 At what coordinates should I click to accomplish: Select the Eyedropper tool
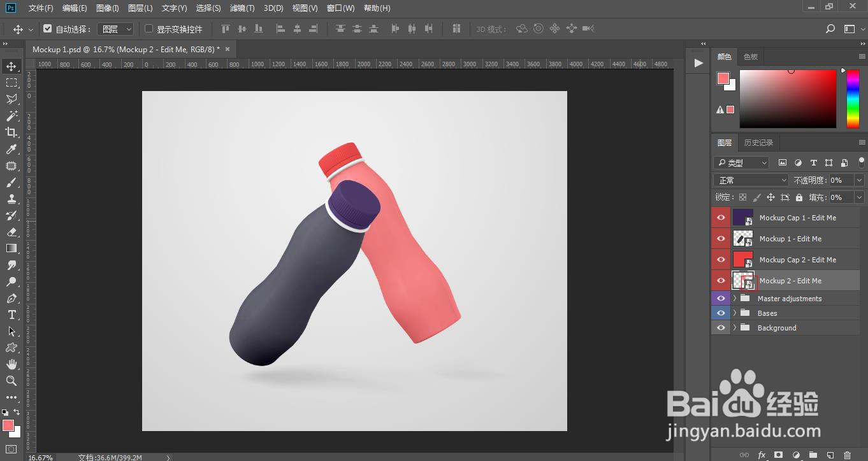coord(11,149)
